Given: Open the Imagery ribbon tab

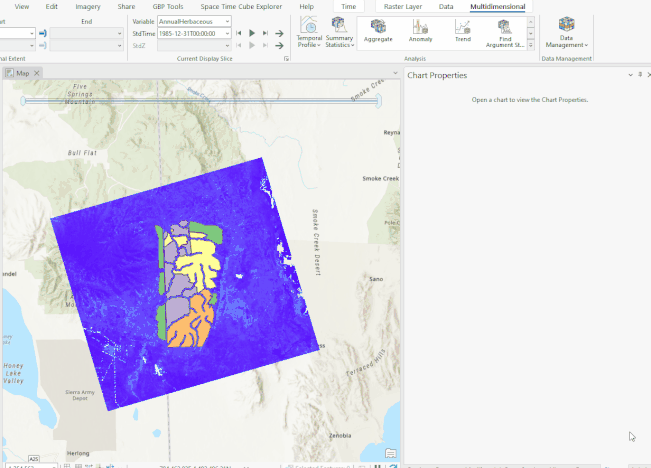Looking at the screenshot, I should tap(88, 6).
